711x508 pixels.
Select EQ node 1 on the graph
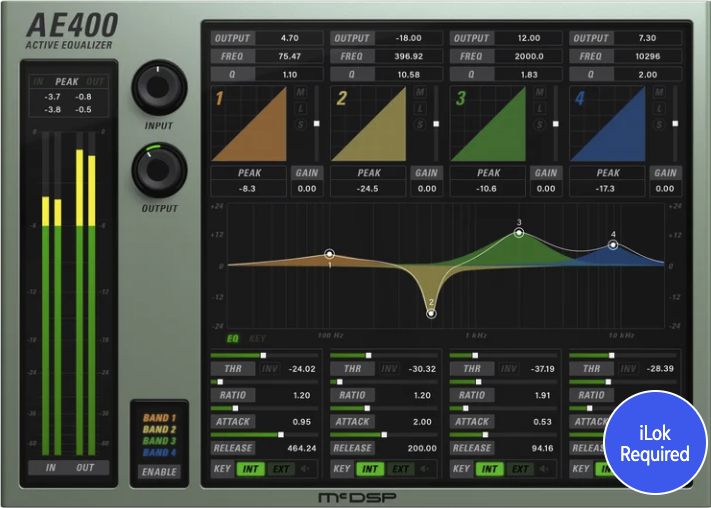(330, 254)
